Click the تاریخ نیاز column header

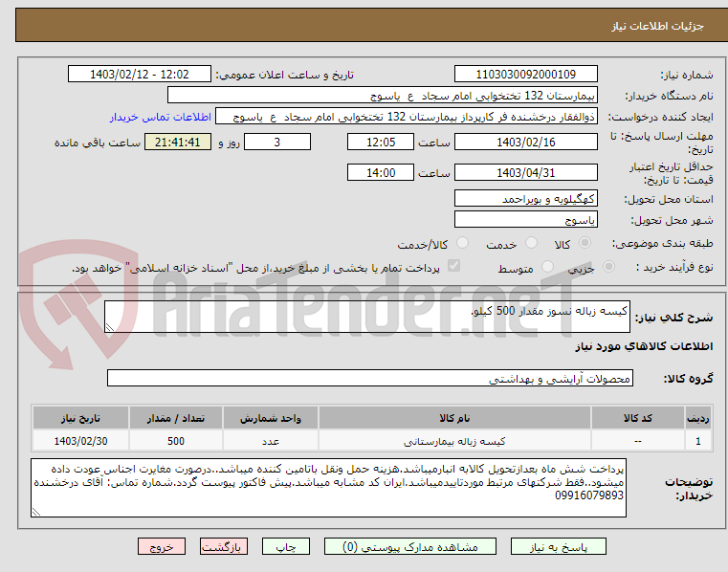[x=80, y=418]
